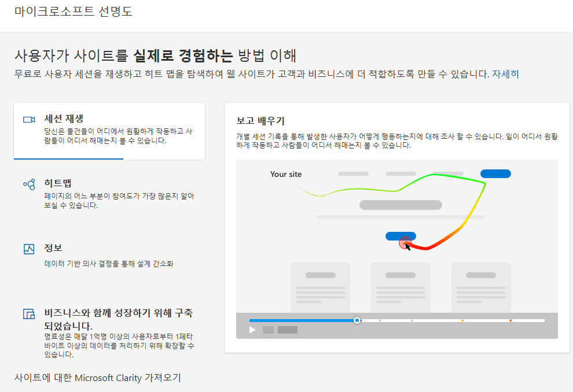
Task: Click the heatmap nodes icon
Action: pos(30,184)
